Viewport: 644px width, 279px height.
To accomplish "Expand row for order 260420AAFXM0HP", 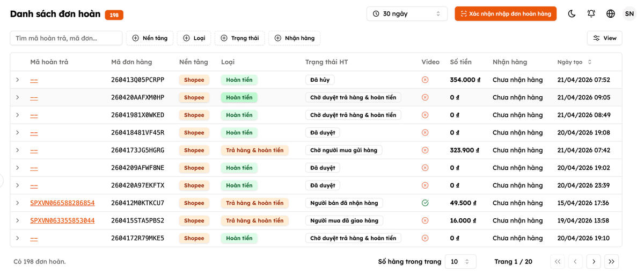I will click(18, 97).
